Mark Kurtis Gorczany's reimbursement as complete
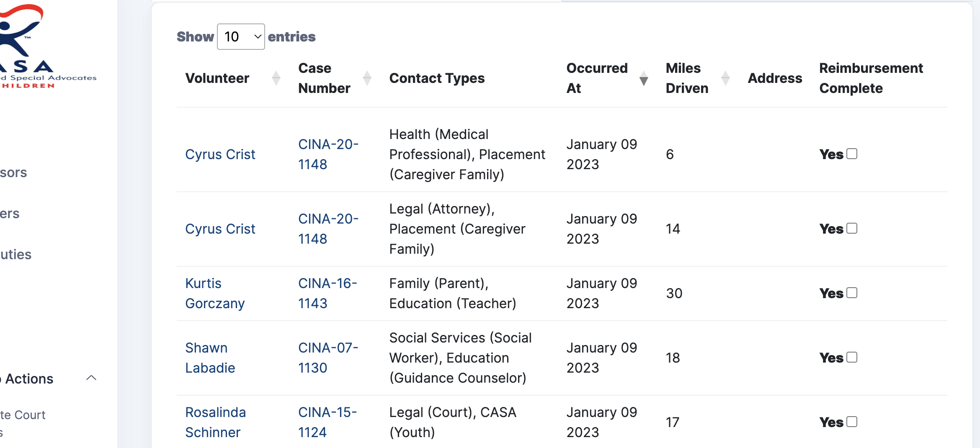The height and width of the screenshot is (448, 980). pyautogui.click(x=851, y=293)
